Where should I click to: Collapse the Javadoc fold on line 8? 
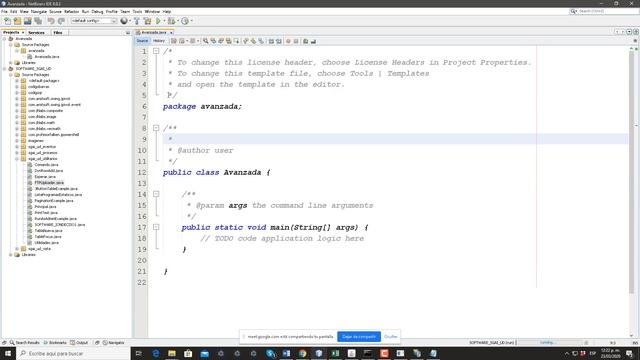[156, 128]
